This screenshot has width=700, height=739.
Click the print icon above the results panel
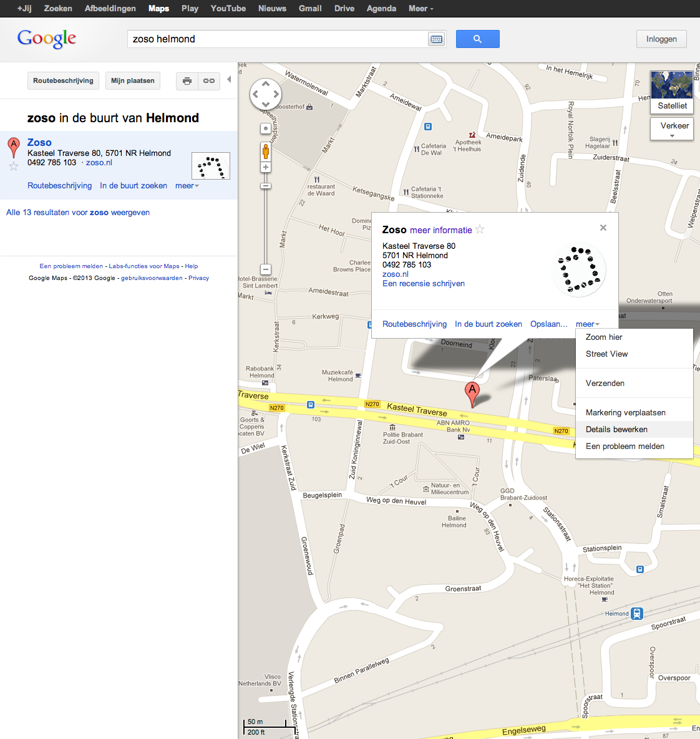pyautogui.click(x=187, y=80)
